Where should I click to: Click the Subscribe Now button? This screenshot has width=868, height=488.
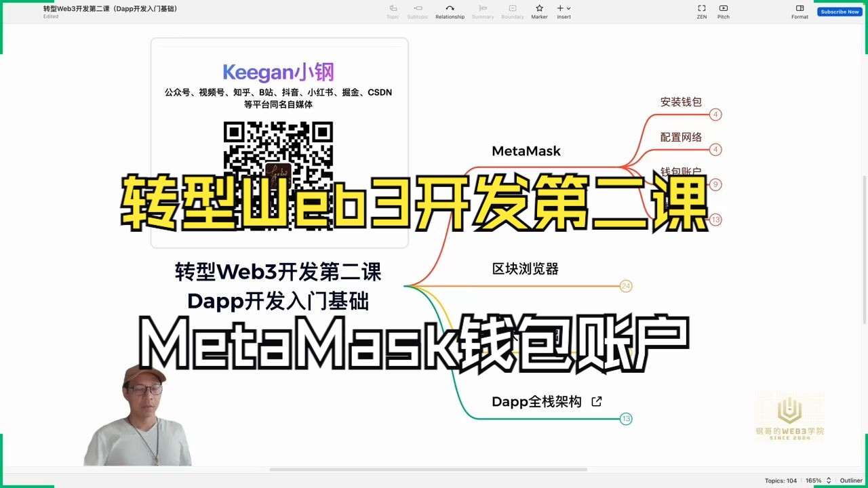click(x=839, y=12)
